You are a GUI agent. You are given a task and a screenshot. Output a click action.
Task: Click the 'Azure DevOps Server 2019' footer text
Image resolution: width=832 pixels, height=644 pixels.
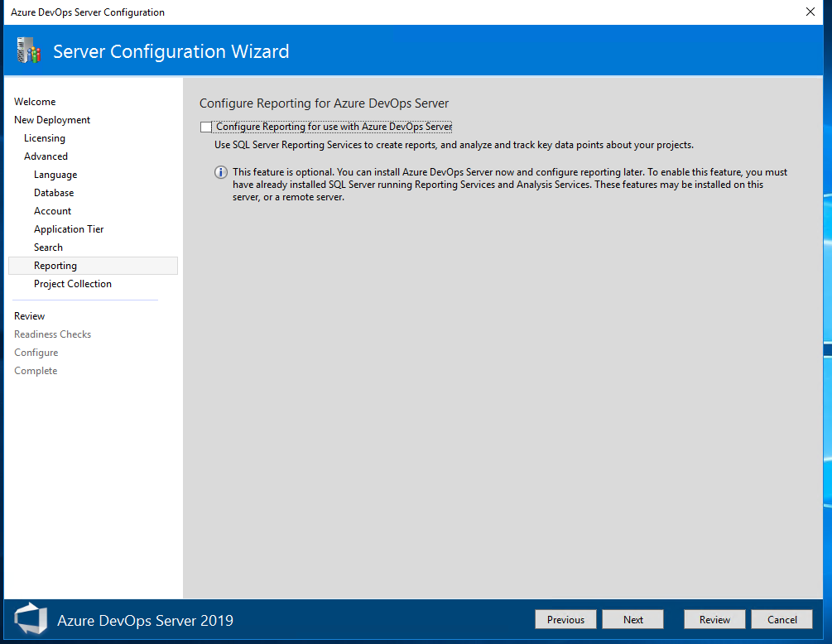[146, 620]
